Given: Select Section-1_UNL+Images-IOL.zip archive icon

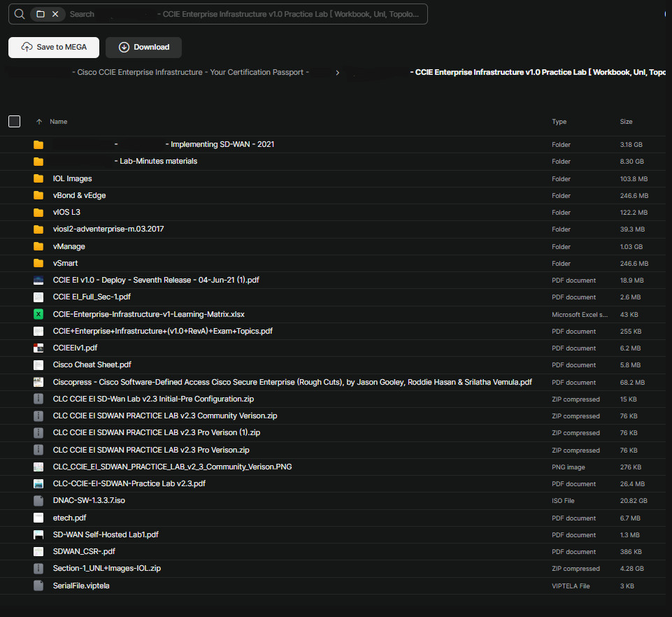Looking at the screenshot, I should (38, 569).
